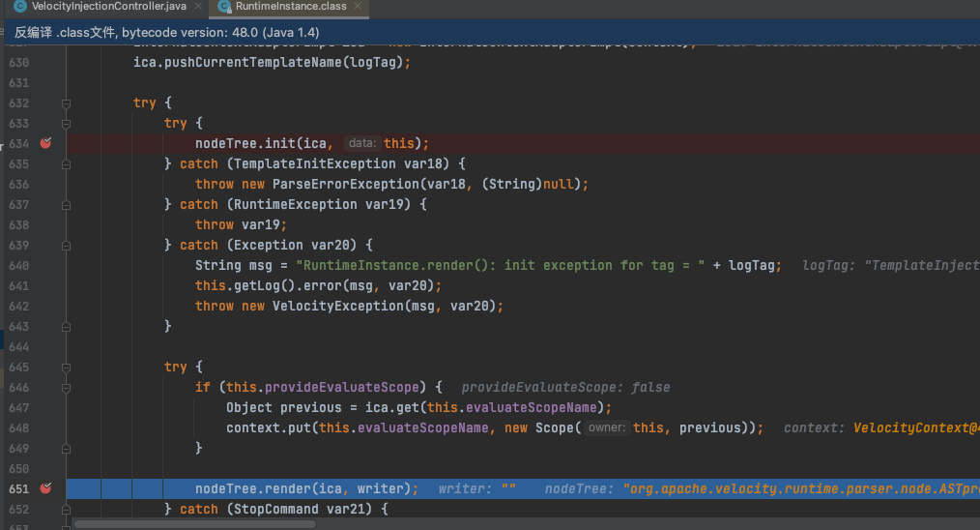The width and height of the screenshot is (980, 530).
Task: Click the 'owner:' parameter hint on line 648
Action: tap(607, 428)
